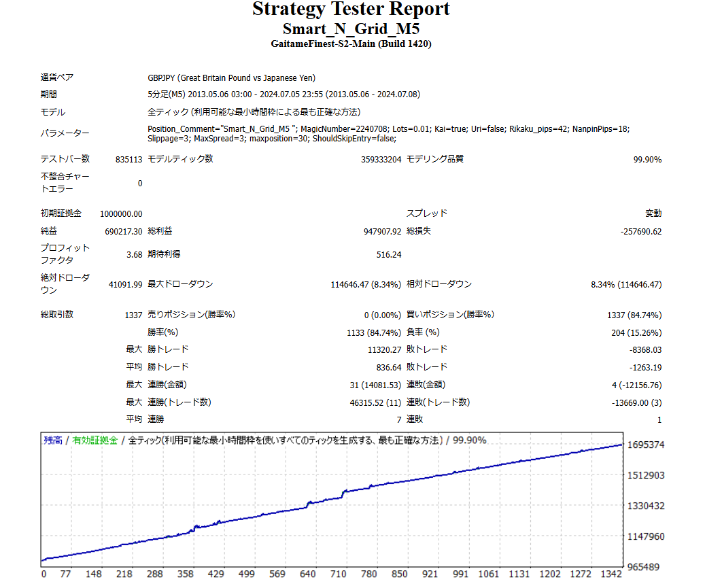Viewport: 722px width, 588px height.
Task: Select max consecutive loss -13669.00 (3)
Action: 637,403
